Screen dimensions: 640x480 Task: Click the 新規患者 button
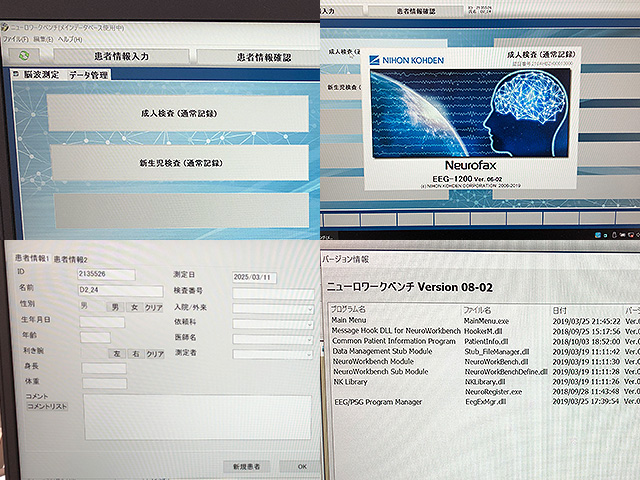click(x=247, y=467)
